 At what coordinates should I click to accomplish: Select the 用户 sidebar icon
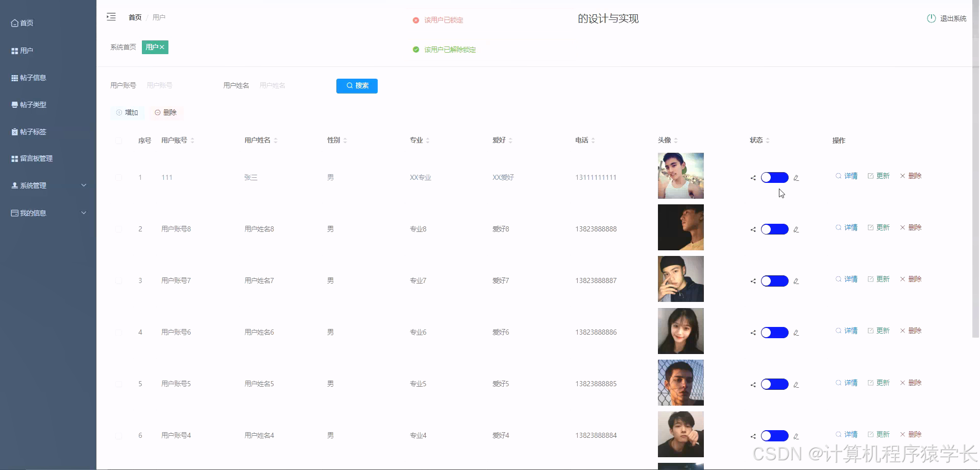(x=14, y=50)
